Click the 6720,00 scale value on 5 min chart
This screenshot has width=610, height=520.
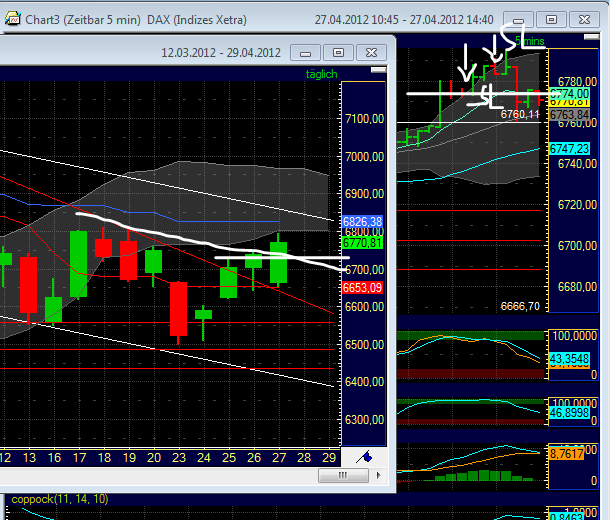pos(577,205)
